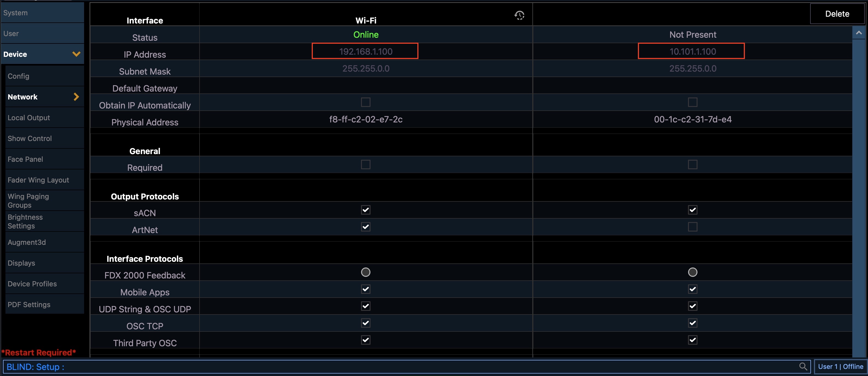The image size is (868, 376).
Task: Click the history reset icon beside Wi-Fi
Action: (x=519, y=15)
